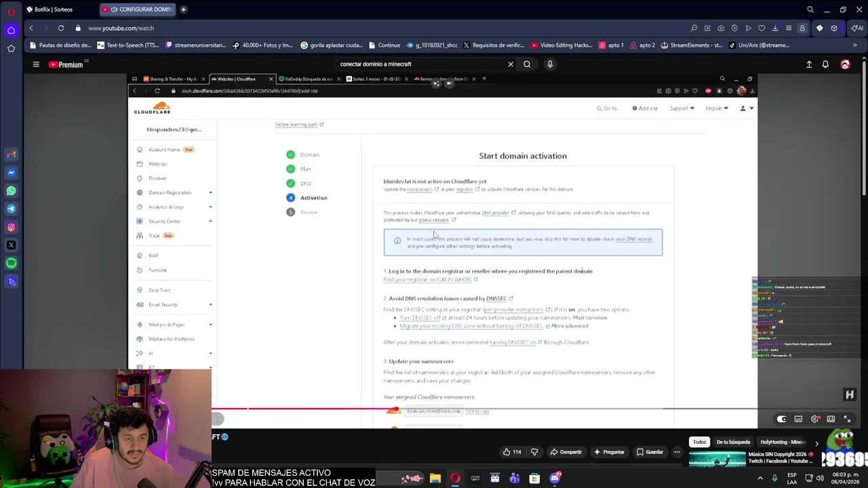Open the Opera downloads icon in the toolbar
This screenshot has width=868, height=488.
tap(775, 28)
